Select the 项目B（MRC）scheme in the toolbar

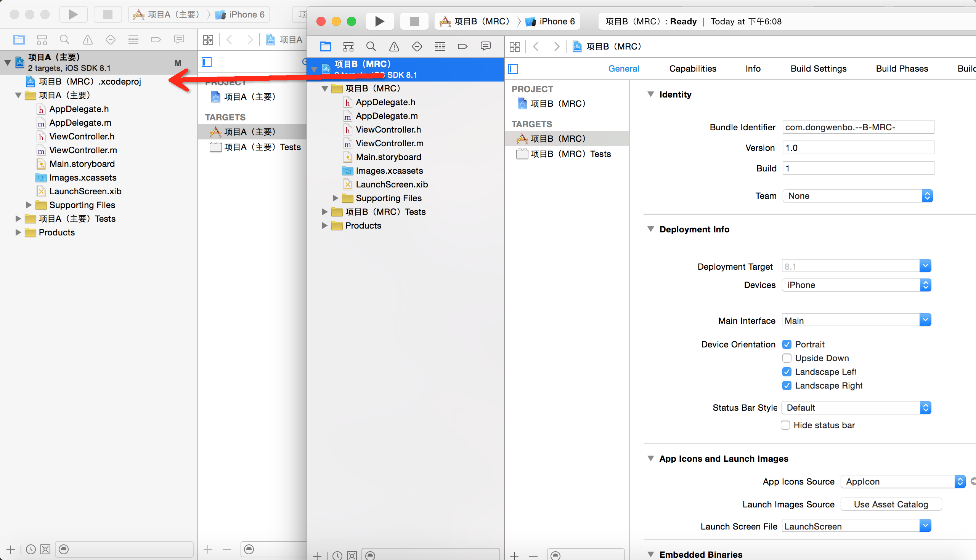(475, 21)
